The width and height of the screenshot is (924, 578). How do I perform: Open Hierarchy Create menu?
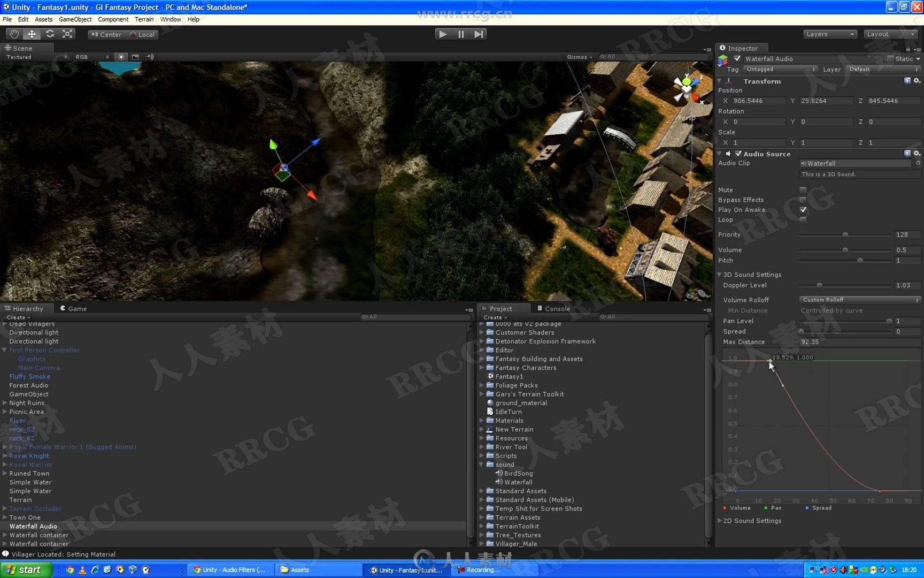[x=18, y=317]
